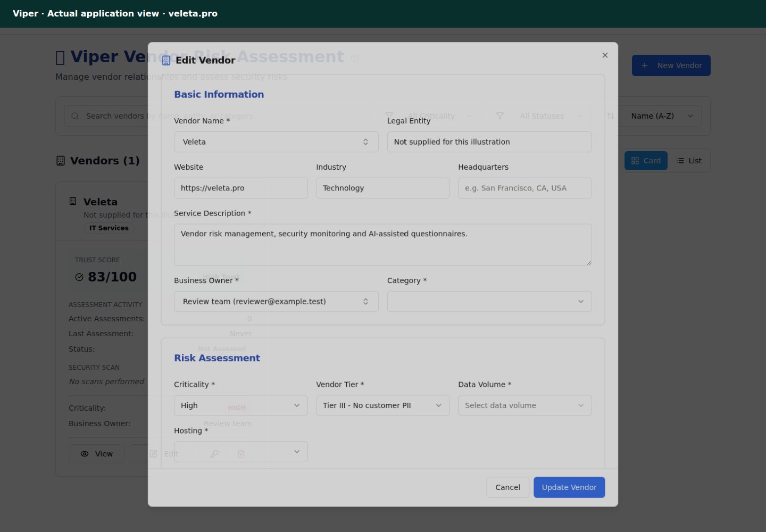Click the building icon beside Edit Vendor title
The image size is (766, 532).
166,61
